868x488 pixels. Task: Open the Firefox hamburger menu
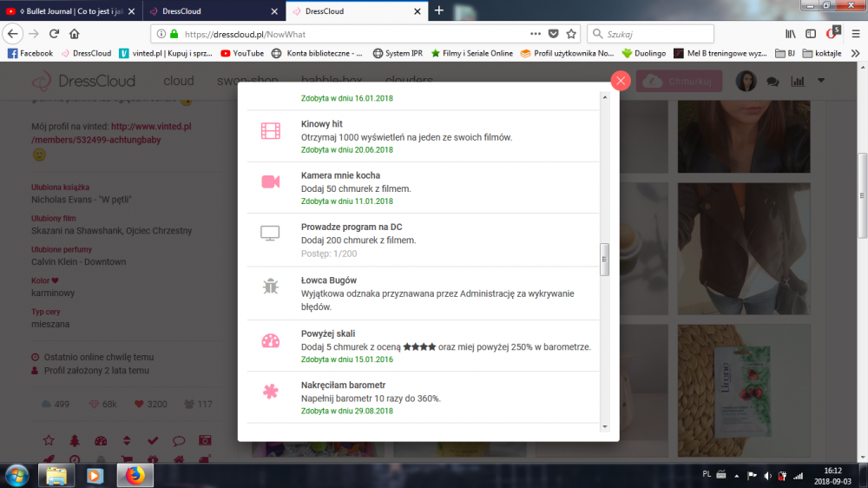pos(856,34)
